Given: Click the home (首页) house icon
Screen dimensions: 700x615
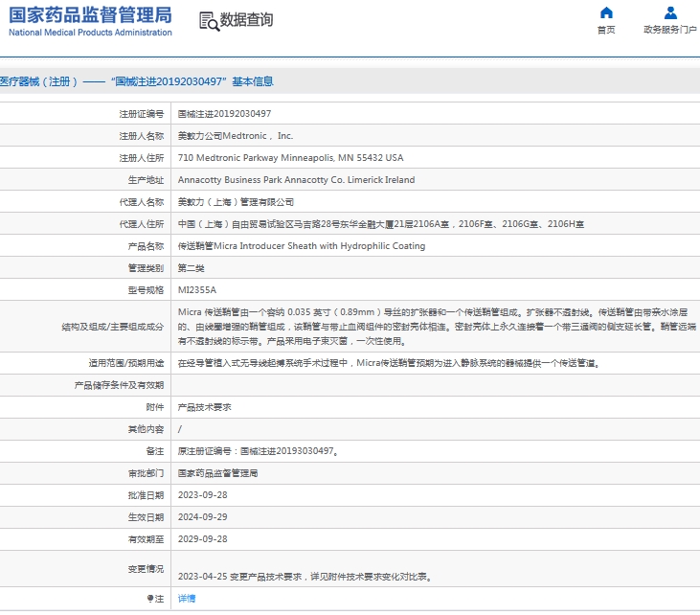Looking at the screenshot, I should click(606, 12).
